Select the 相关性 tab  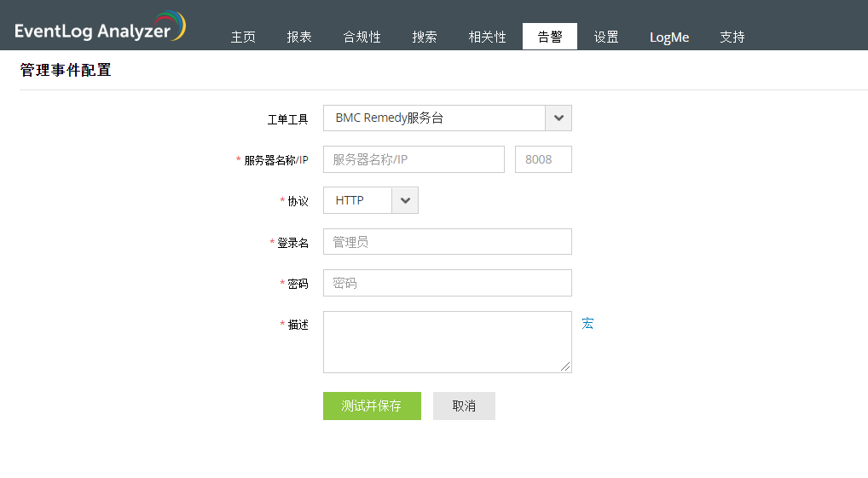(x=487, y=37)
